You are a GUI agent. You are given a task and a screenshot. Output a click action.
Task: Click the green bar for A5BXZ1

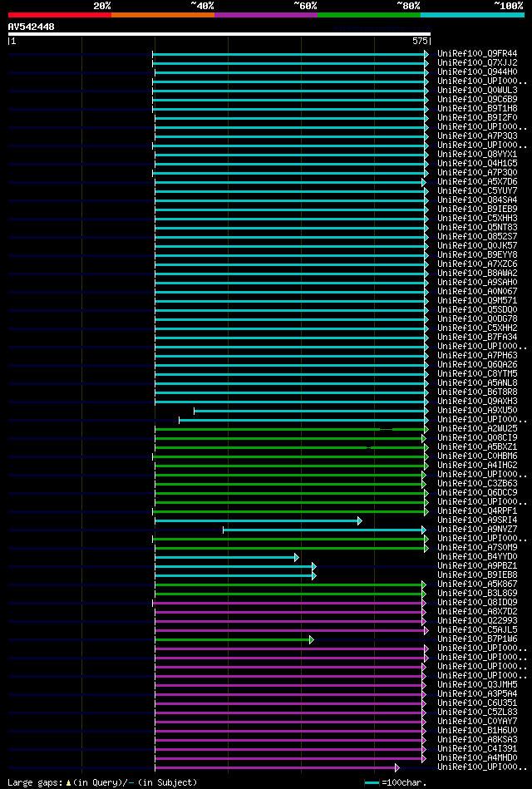292,447
